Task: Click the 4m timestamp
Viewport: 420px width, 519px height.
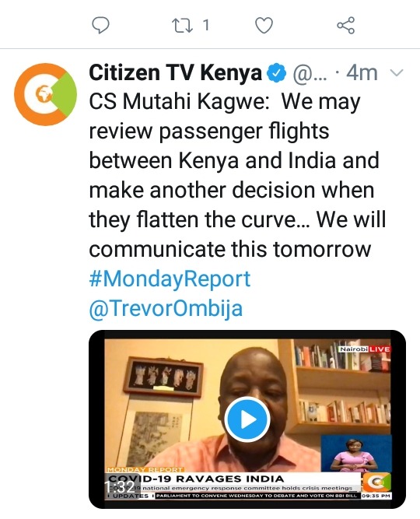Action: [362, 73]
